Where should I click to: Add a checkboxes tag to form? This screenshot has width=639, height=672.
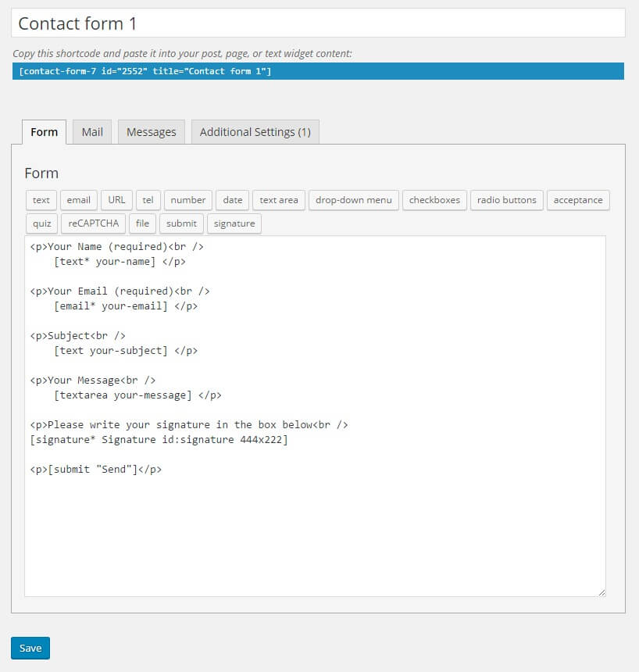coord(434,200)
